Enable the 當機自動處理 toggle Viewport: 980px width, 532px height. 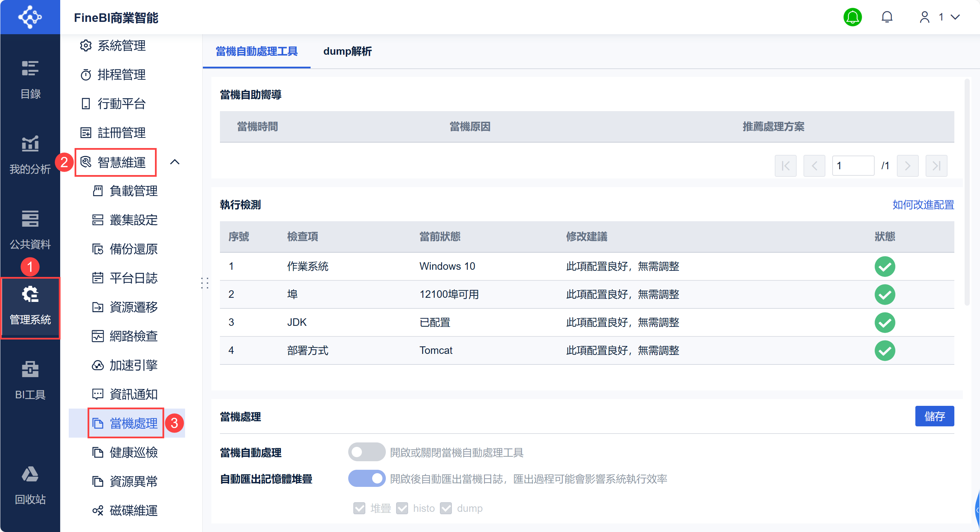tap(366, 452)
